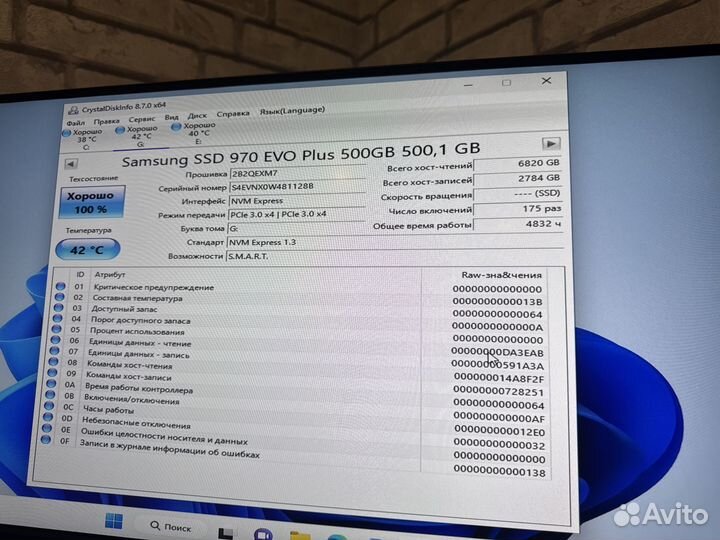
Task: Open the Файл menu
Action: coord(76,123)
